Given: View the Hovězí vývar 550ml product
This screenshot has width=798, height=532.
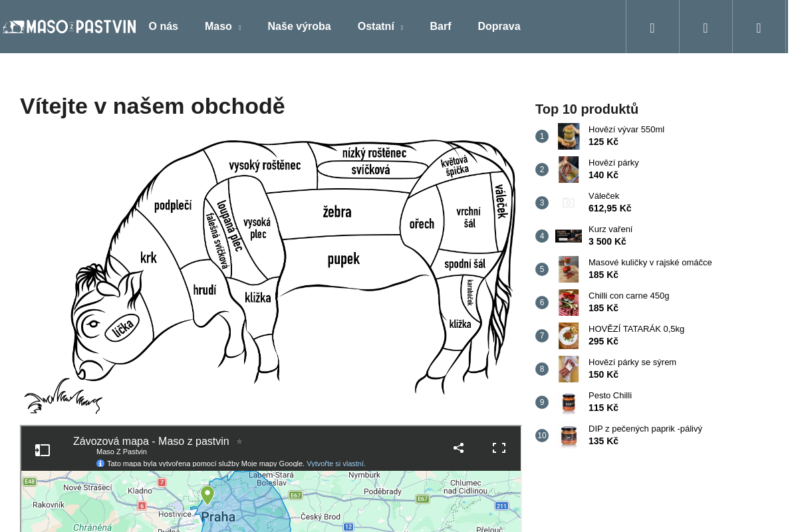Looking at the screenshot, I should pos(626,129).
